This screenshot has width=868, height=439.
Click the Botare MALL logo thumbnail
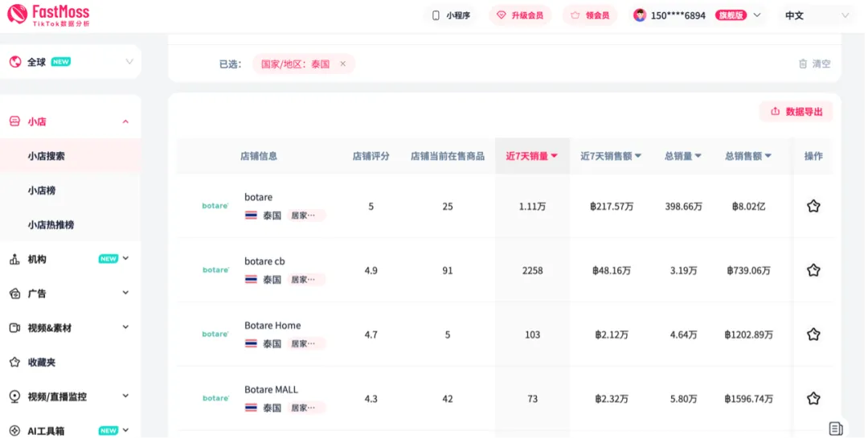click(x=215, y=399)
